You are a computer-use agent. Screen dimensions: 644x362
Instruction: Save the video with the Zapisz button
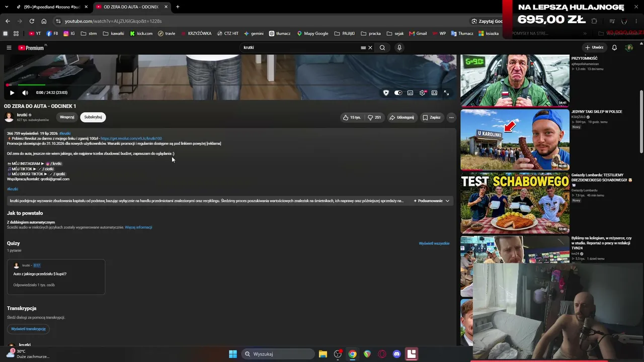tap(432, 117)
